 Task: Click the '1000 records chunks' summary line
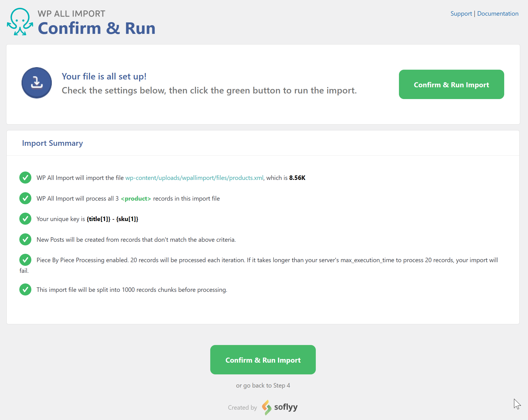pyautogui.click(x=132, y=290)
